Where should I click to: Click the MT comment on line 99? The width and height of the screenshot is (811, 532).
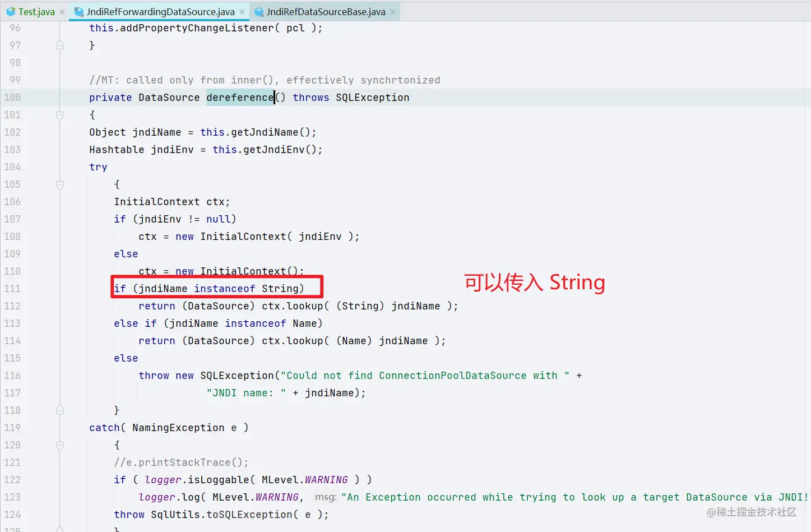[265, 80]
